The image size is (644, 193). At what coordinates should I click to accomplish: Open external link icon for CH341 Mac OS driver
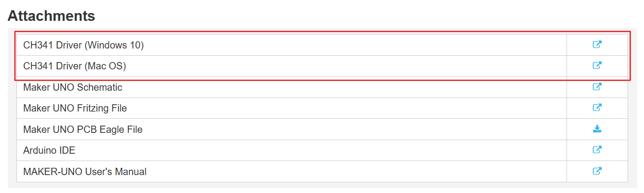(597, 65)
